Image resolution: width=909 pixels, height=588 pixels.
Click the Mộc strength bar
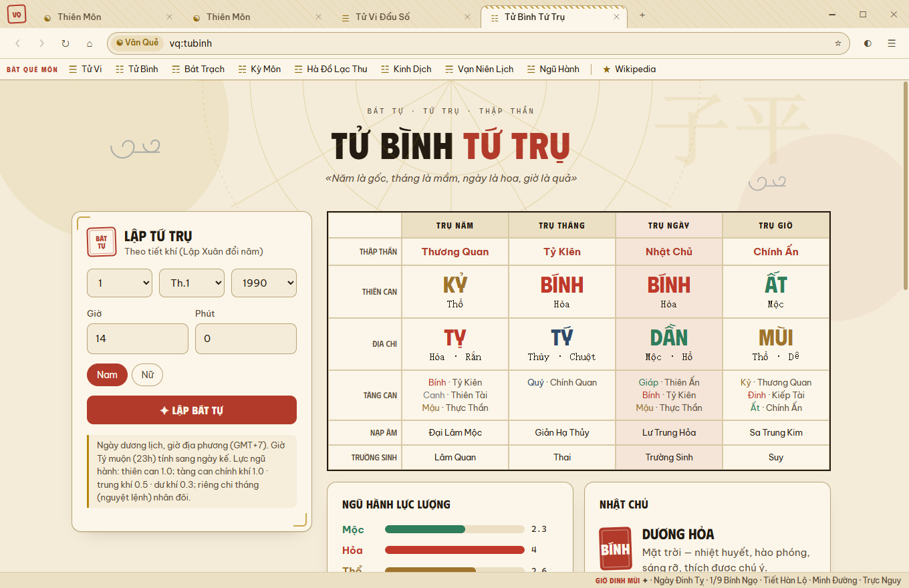[454, 529]
